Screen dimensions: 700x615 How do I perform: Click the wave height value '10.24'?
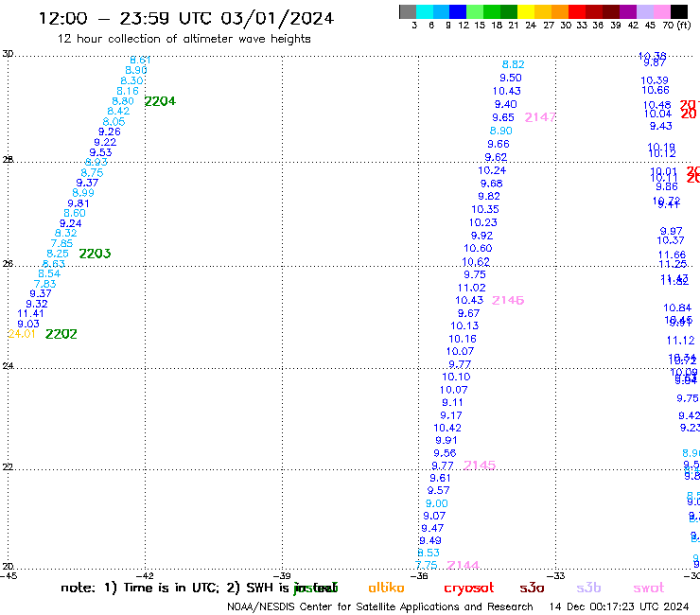tap(492, 170)
